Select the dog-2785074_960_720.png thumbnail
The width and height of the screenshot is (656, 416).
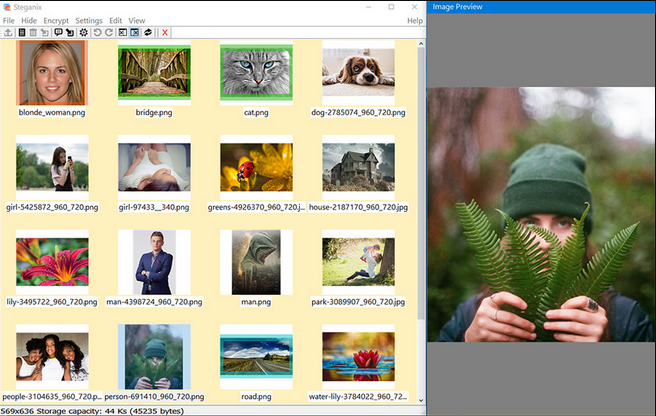(x=359, y=72)
